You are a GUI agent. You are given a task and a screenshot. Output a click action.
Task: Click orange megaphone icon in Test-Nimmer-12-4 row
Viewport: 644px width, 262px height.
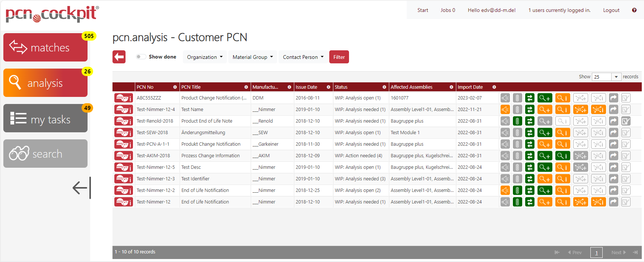pyautogui.click(x=505, y=110)
